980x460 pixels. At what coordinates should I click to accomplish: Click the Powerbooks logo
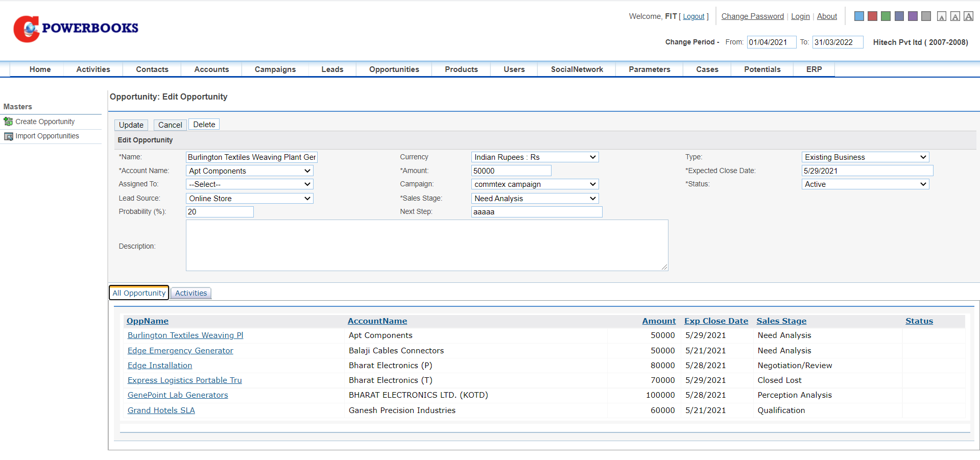pyautogui.click(x=76, y=29)
